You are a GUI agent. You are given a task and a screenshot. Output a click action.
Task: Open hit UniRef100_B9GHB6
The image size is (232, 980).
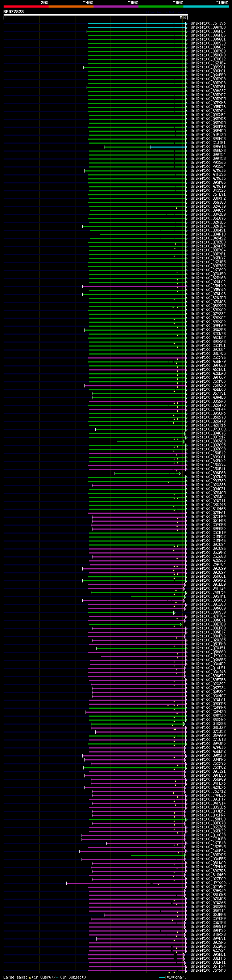click(x=208, y=35)
